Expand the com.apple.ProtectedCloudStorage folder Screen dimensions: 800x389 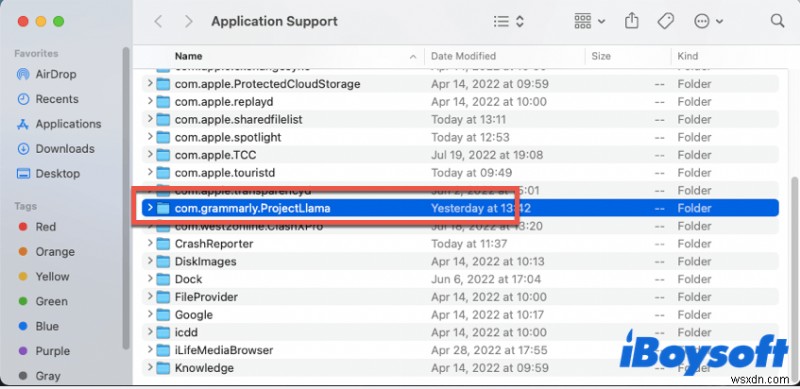coord(149,84)
